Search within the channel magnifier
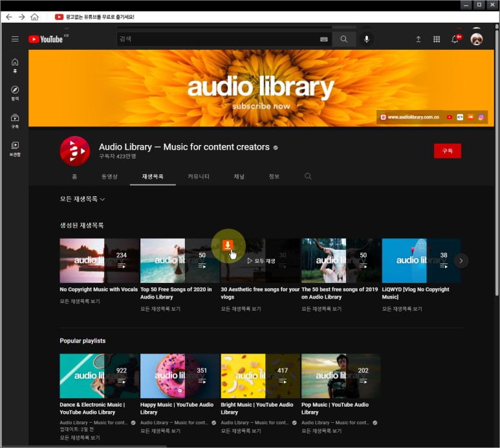The height and width of the screenshot is (448, 500). click(x=308, y=176)
